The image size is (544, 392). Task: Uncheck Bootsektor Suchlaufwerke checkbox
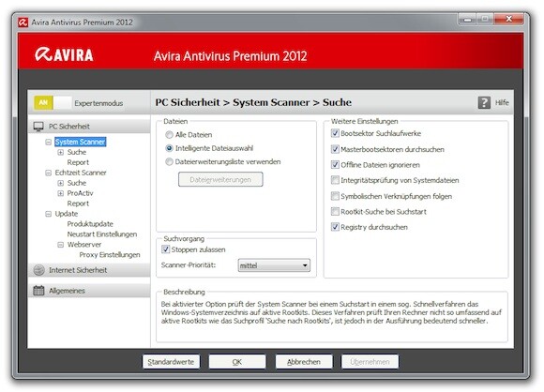pos(335,133)
